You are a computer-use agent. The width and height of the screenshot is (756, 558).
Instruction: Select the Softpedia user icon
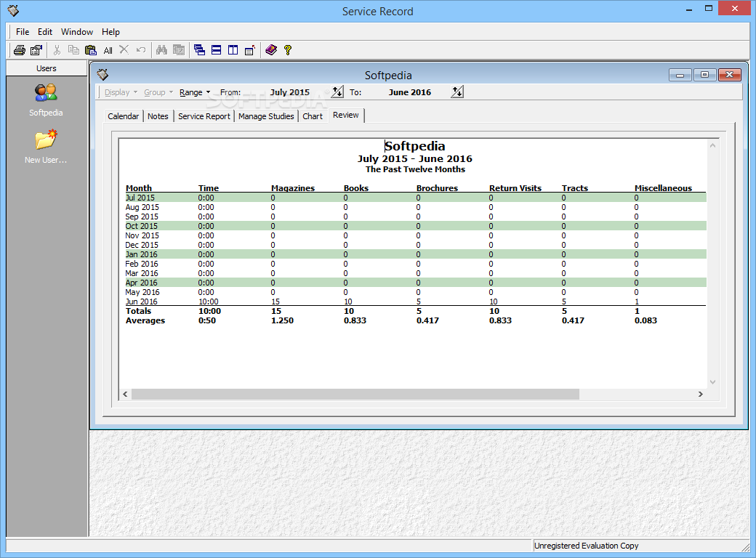[x=46, y=92]
